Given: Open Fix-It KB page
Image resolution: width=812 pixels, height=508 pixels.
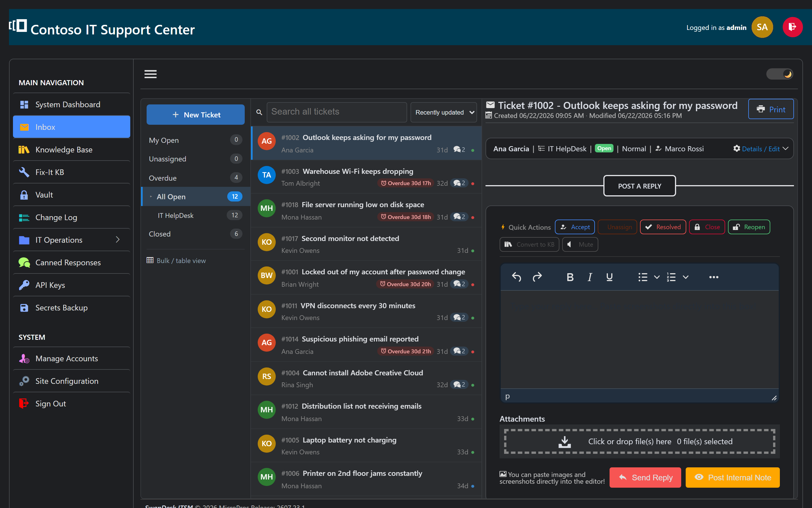Looking at the screenshot, I should (71, 172).
